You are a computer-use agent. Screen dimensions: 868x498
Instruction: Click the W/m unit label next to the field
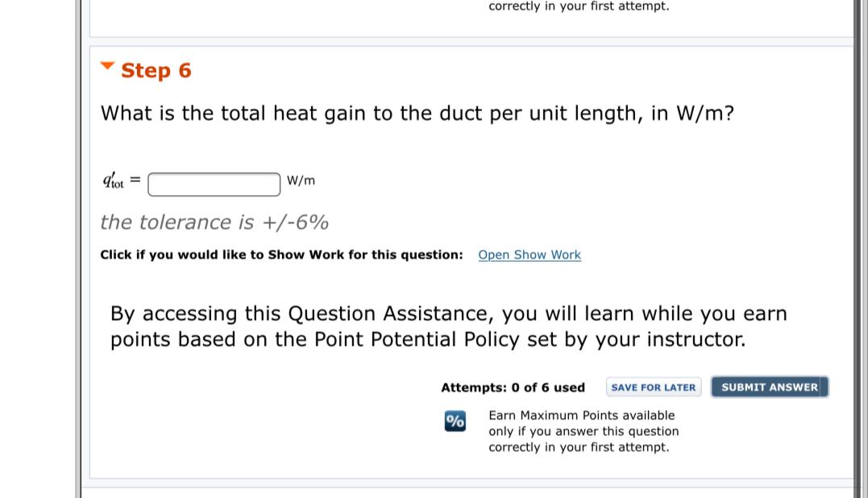[301, 181]
